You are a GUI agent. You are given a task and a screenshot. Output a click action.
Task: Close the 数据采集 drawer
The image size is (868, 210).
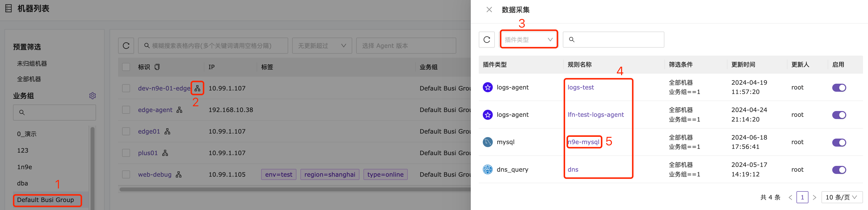pos(489,10)
